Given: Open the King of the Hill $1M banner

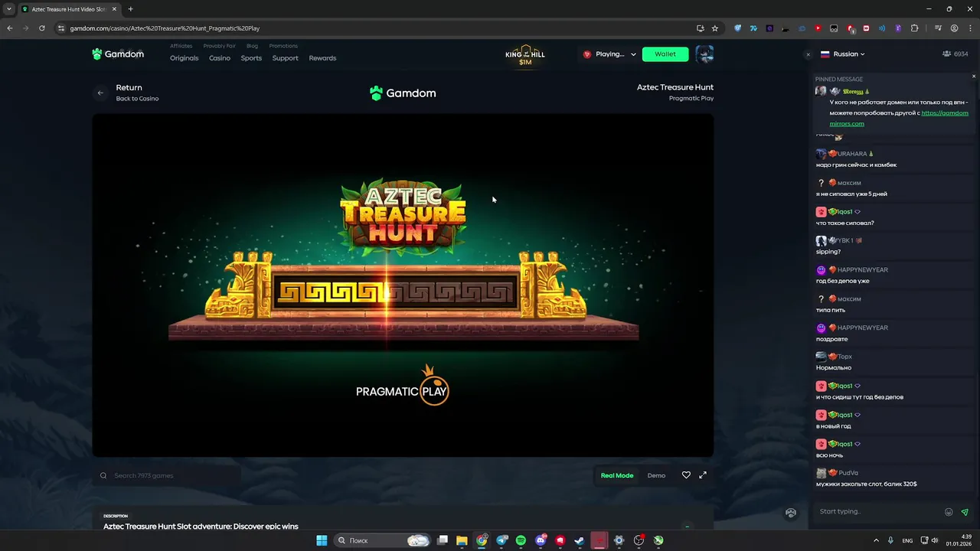Looking at the screenshot, I should pos(525,55).
